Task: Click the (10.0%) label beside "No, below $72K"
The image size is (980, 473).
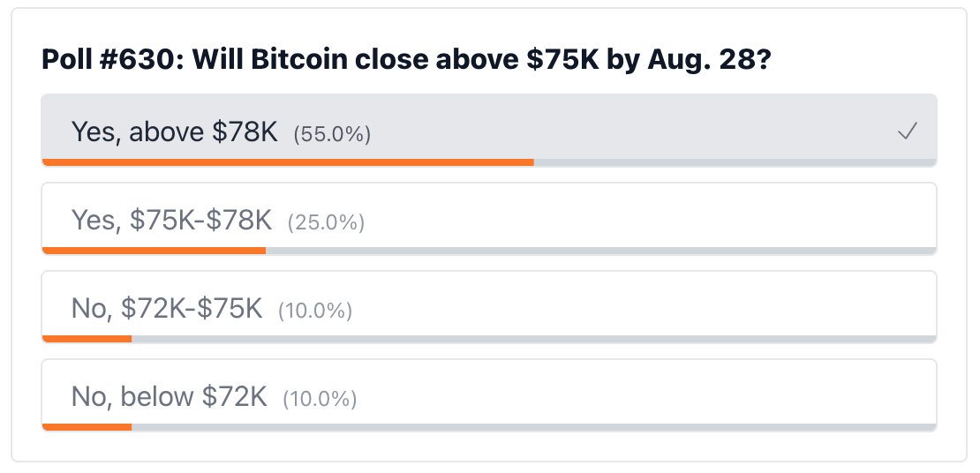Action: (x=320, y=399)
